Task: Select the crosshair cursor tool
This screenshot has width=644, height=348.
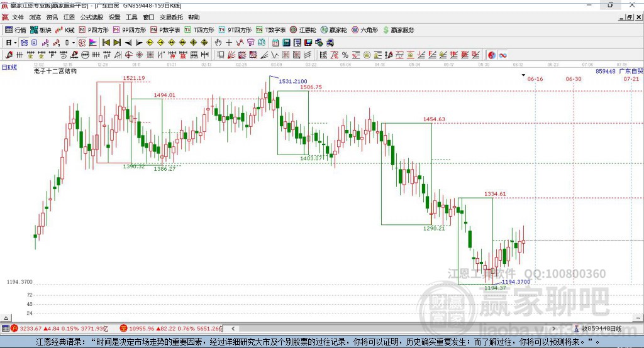Action: pos(229,43)
